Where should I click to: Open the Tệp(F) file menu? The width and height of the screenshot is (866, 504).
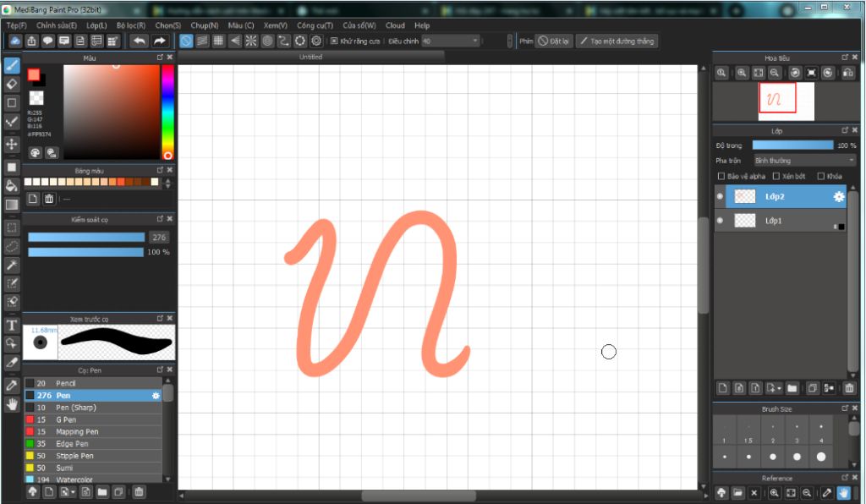17,25
